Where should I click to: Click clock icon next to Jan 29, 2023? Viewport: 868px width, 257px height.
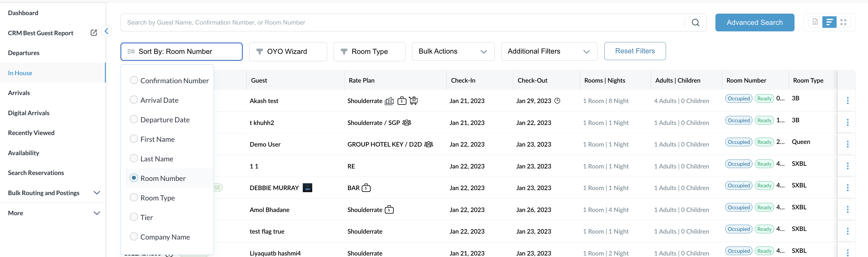click(x=557, y=101)
